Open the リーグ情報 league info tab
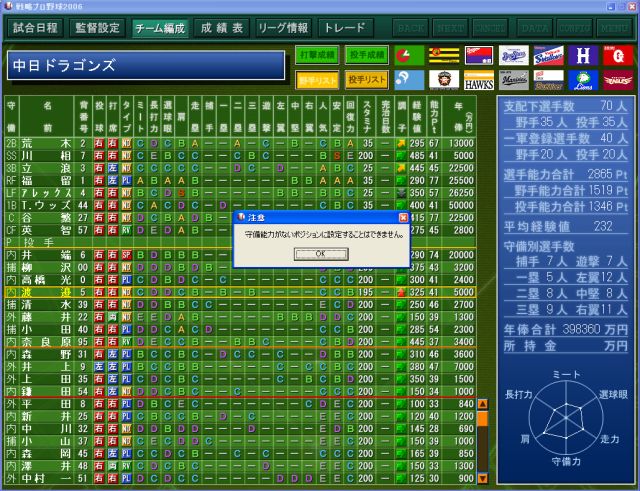 pos(283,28)
